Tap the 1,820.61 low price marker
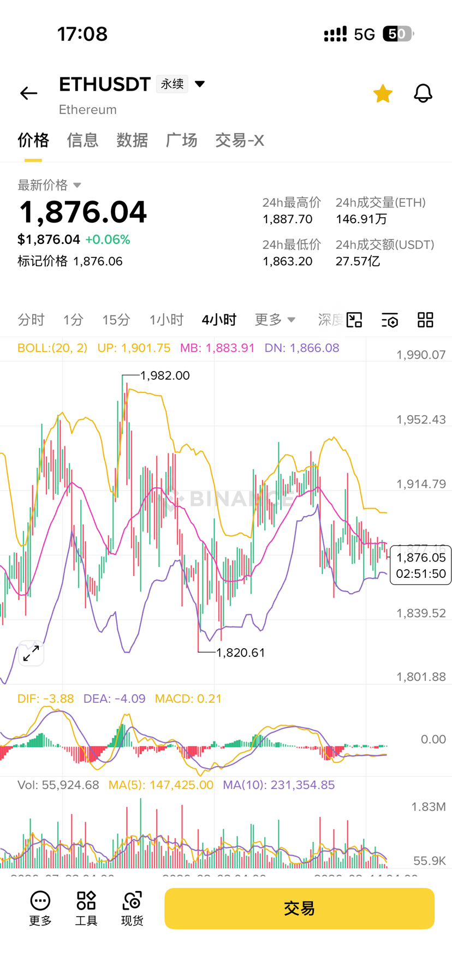Viewport: 452px width, 980px height. 241,653
